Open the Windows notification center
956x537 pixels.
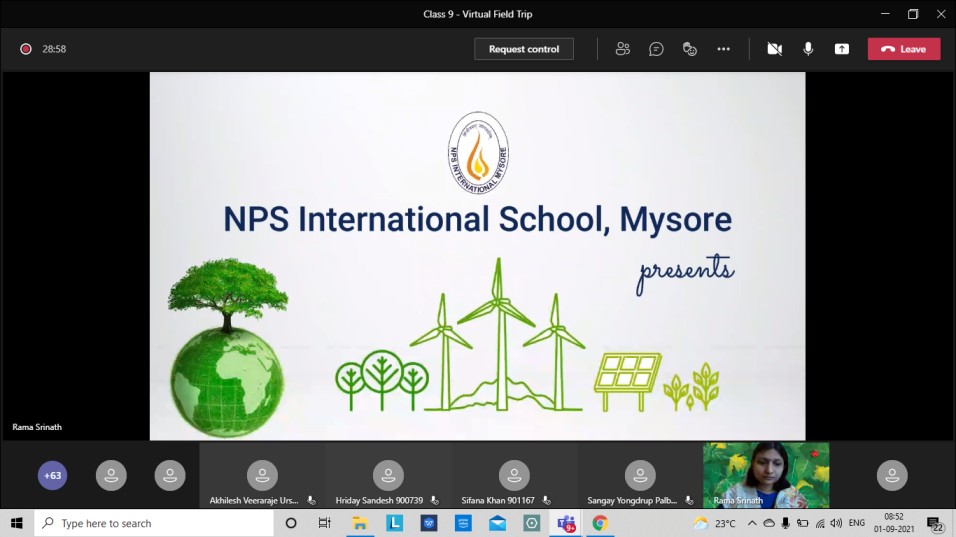[x=936, y=524]
